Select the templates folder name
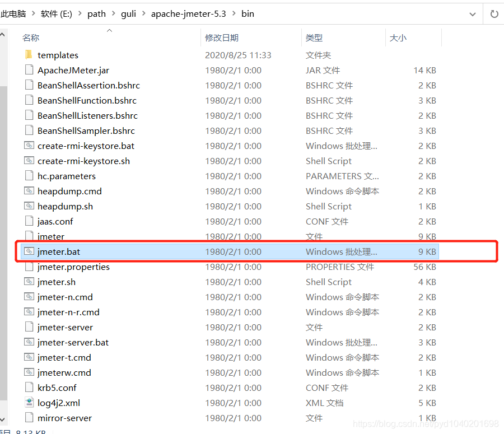Image resolution: width=504 pixels, height=434 pixels. tap(58, 55)
